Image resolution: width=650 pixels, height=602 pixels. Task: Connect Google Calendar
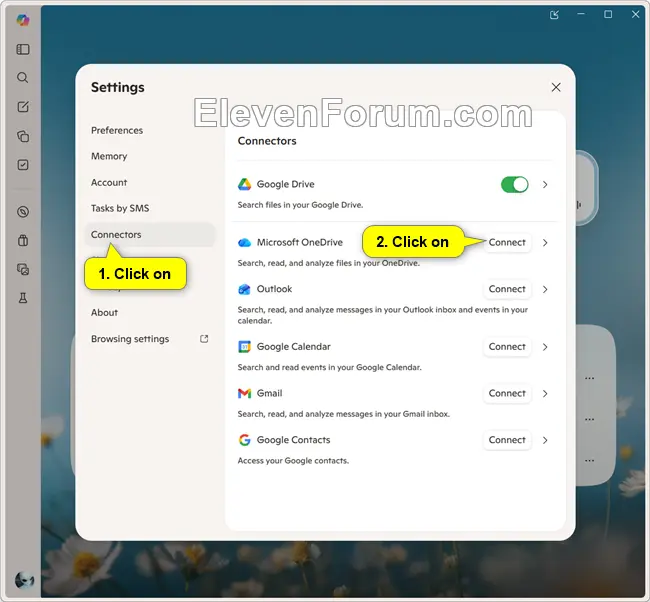pyautogui.click(x=507, y=347)
